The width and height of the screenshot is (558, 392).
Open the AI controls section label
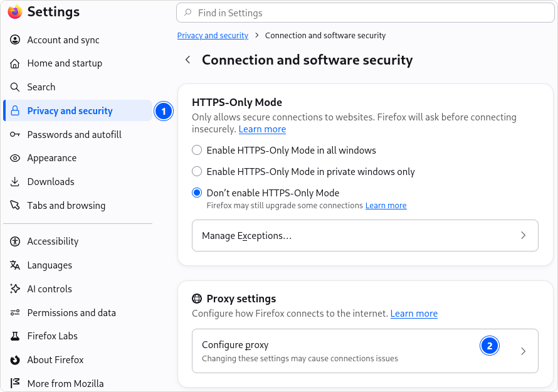(50, 289)
